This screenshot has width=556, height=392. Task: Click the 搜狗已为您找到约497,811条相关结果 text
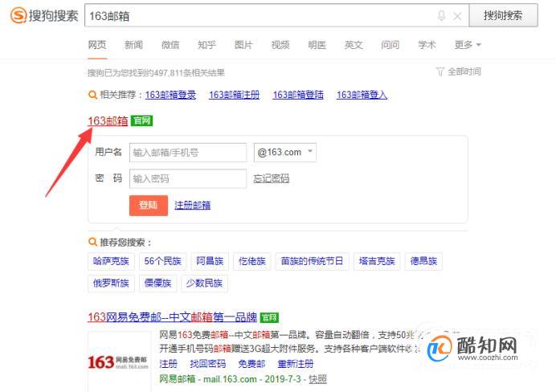pyautogui.click(x=156, y=73)
